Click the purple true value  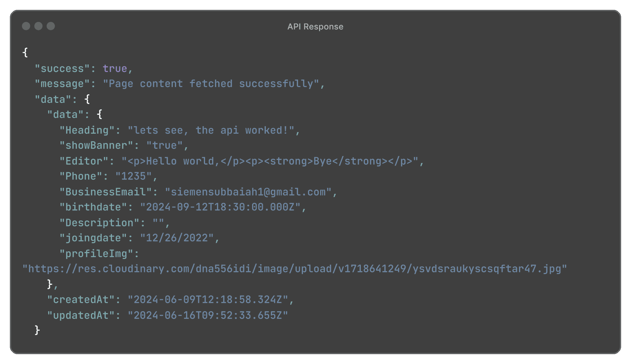(x=115, y=68)
